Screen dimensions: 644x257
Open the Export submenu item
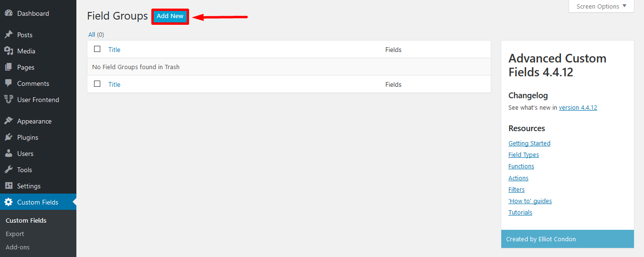click(15, 234)
